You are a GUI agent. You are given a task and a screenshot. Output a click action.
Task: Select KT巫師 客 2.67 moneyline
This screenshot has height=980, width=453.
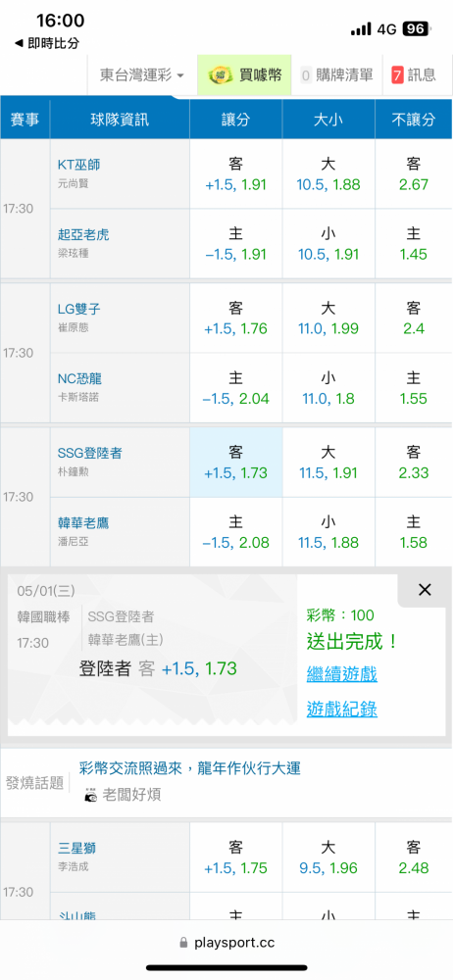pos(414,174)
